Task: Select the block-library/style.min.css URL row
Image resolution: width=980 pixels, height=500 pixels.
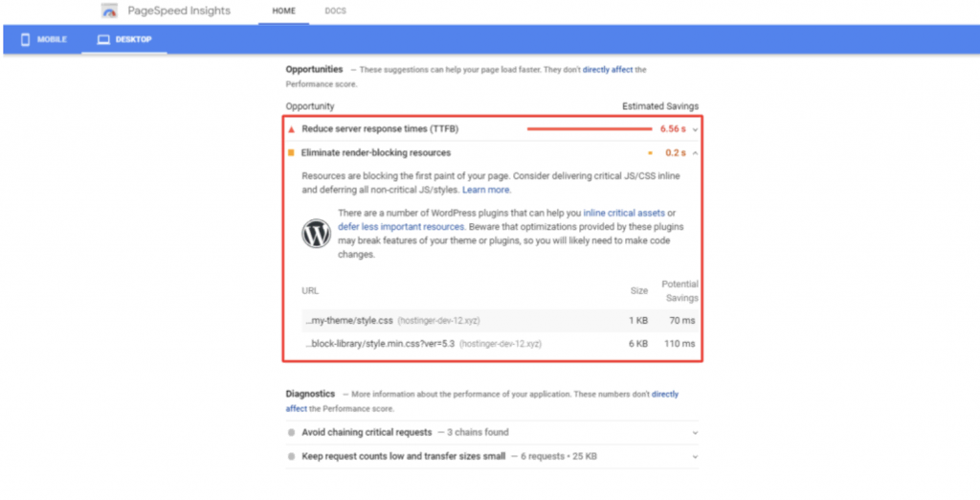Action: click(500, 344)
